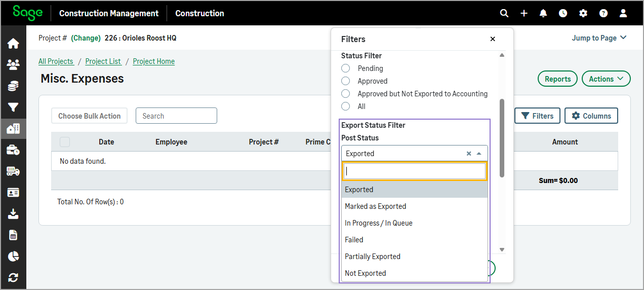Open the clock icon in header
The width and height of the screenshot is (644, 290).
pyautogui.click(x=563, y=13)
